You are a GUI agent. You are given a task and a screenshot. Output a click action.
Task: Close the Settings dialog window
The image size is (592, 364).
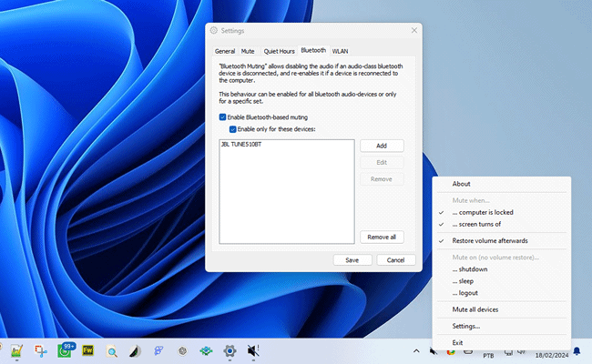[x=414, y=30]
